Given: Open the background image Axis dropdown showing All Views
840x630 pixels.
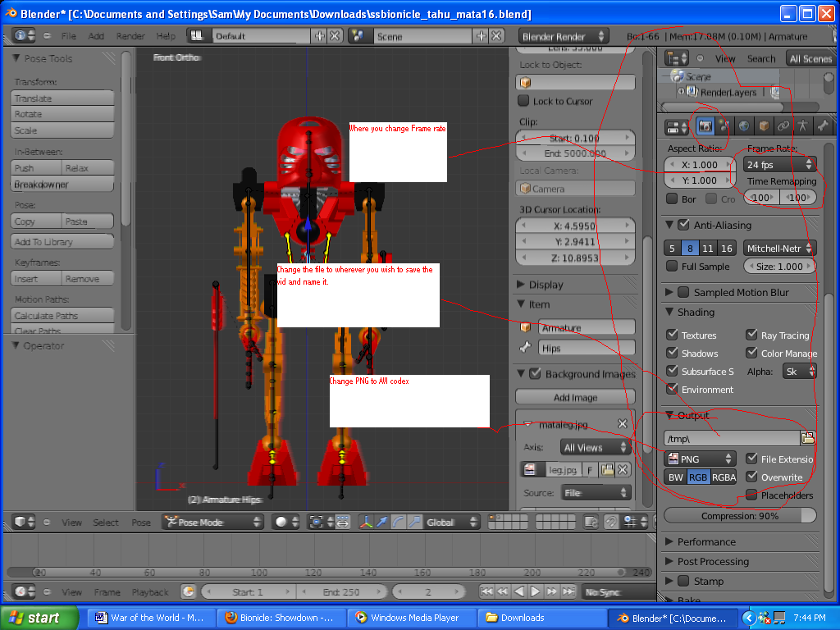Looking at the screenshot, I should 596,447.
